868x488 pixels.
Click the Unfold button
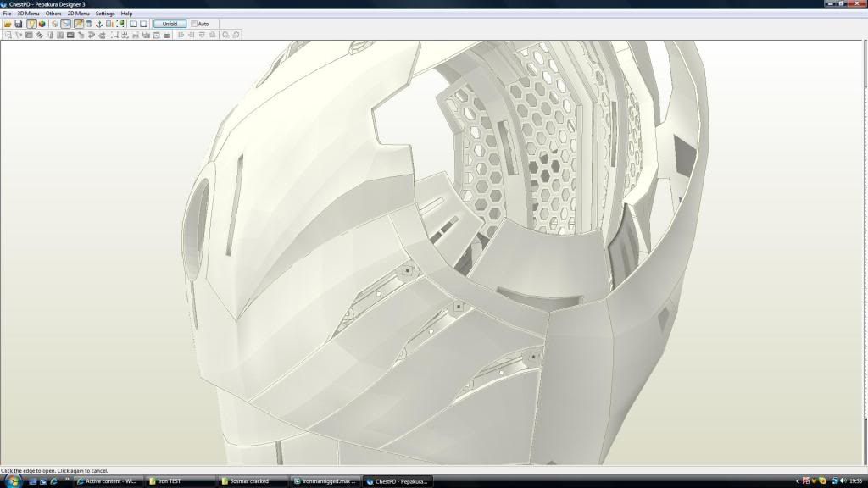pos(170,24)
